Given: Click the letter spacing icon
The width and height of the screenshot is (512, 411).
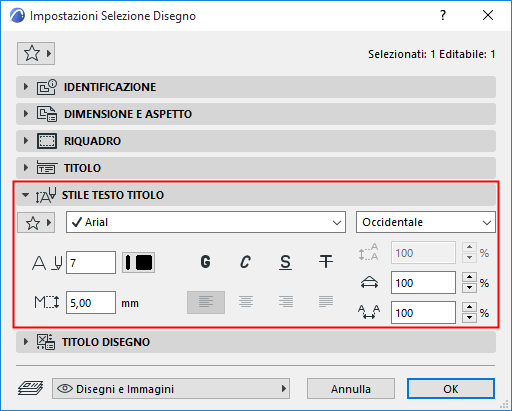Looking at the screenshot, I should click(369, 312).
